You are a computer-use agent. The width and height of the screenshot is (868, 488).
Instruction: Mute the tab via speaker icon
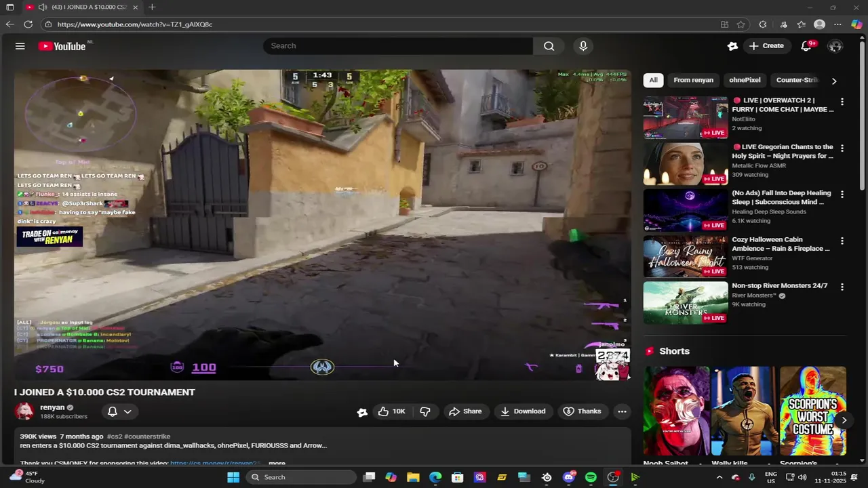(43, 7)
